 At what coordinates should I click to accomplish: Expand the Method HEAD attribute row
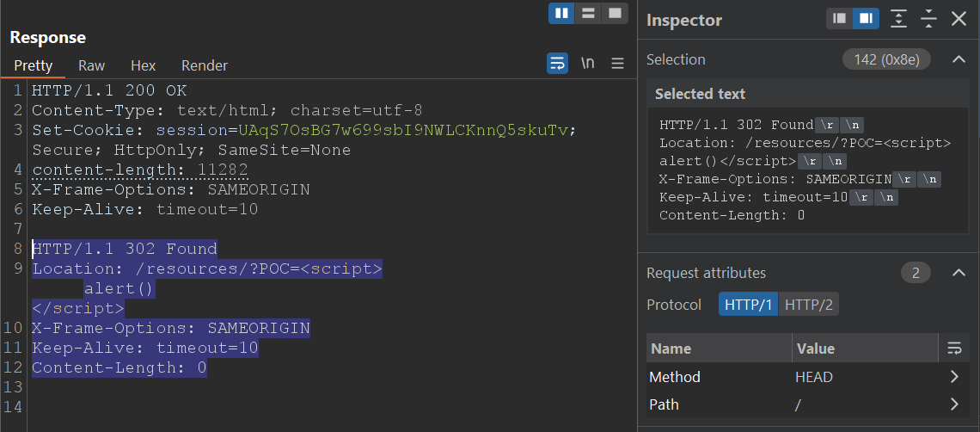click(953, 377)
